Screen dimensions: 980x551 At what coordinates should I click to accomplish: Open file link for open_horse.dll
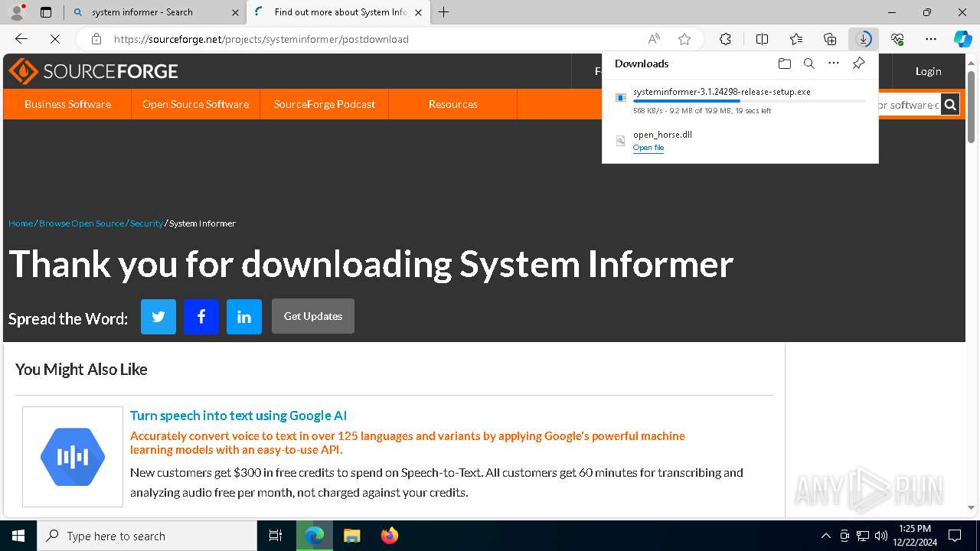648,148
